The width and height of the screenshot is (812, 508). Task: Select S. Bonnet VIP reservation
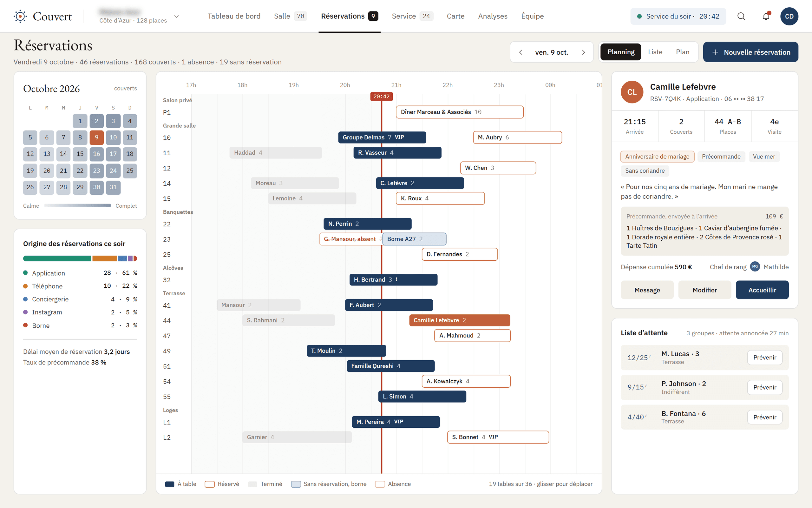click(498, 437)
